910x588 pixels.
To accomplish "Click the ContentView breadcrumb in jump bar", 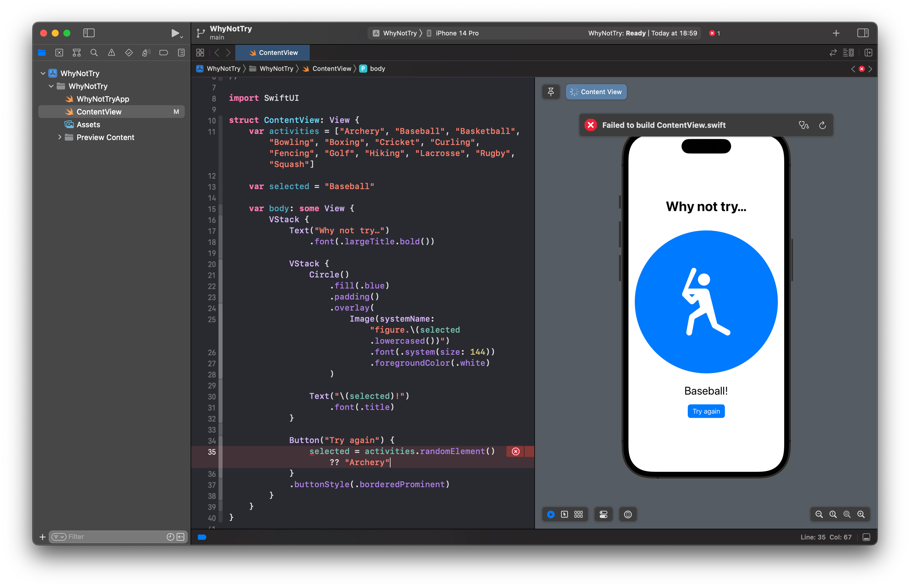I will (327, 69).
